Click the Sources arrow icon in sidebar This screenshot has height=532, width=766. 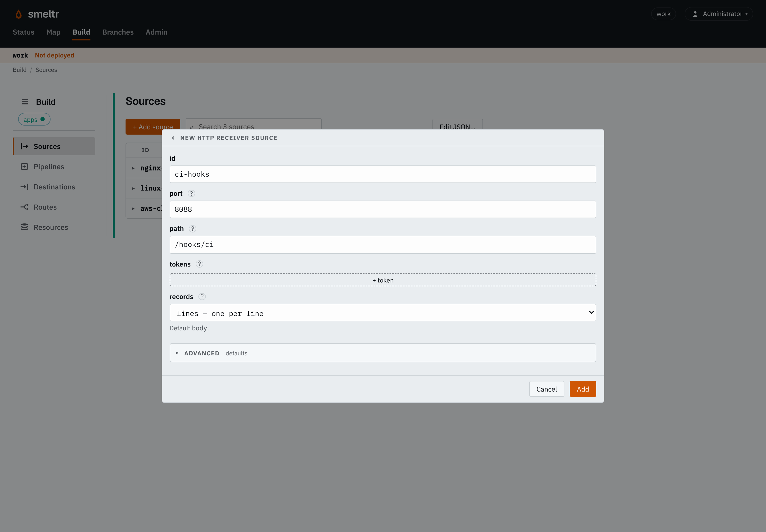24,146
